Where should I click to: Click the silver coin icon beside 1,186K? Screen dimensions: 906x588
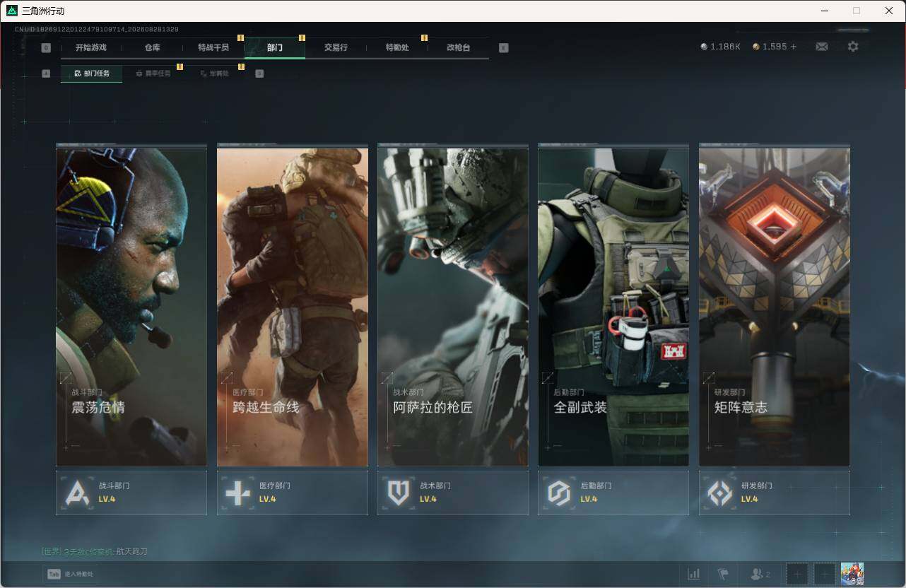coord(704,47)
